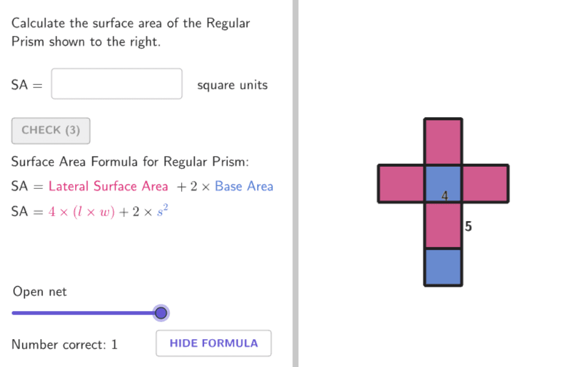Click the HIDE FORMULA button

point(213,343)
